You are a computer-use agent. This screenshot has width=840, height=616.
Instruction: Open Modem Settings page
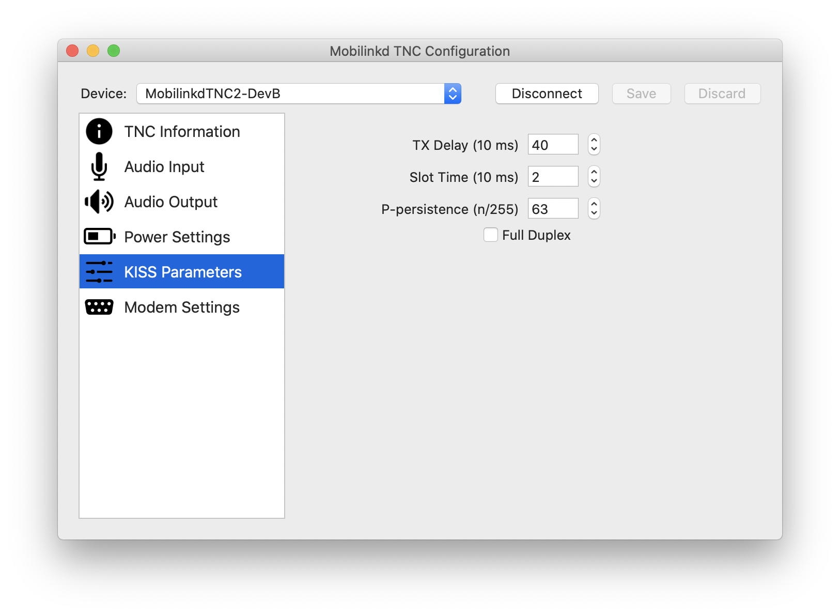[182, 307]
